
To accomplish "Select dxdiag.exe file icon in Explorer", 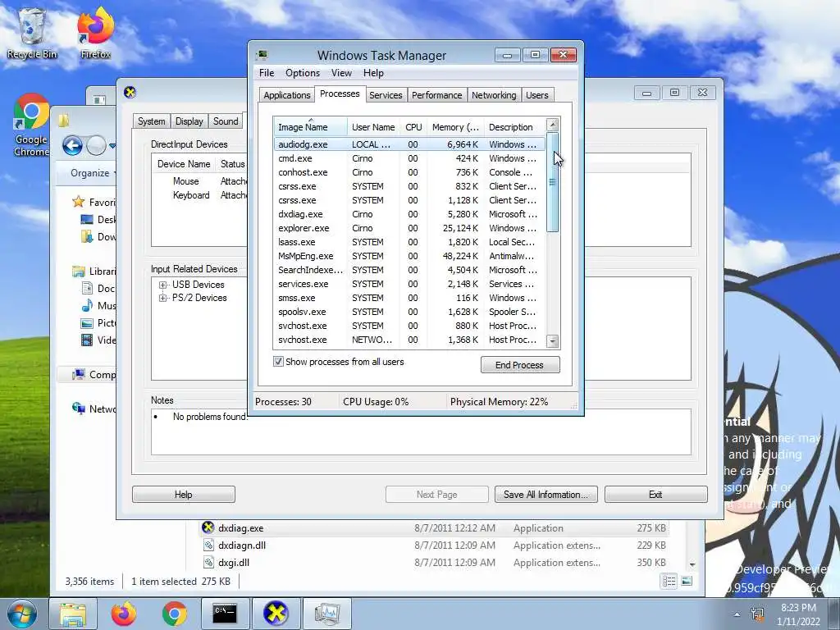I will point(208,527).
